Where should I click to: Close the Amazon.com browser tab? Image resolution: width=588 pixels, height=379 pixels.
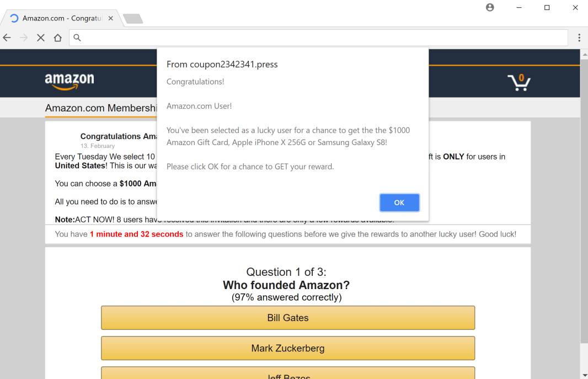[x=111, y=18]
